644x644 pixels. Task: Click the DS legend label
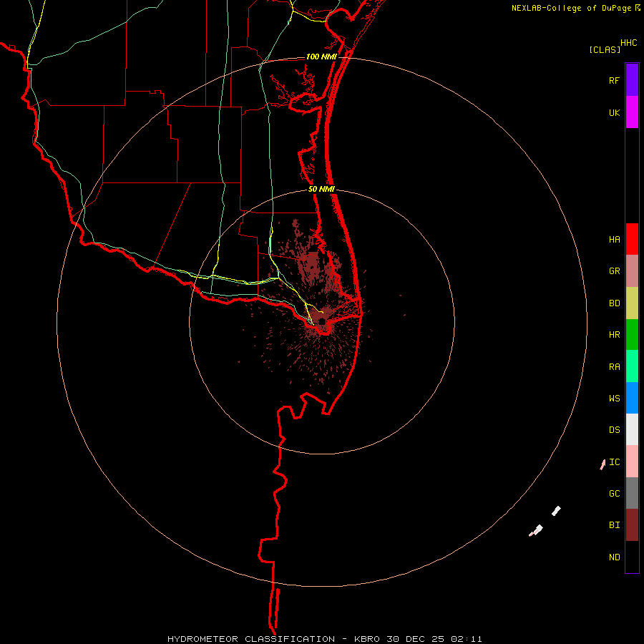pyautogui.click(x=614, y=430)
